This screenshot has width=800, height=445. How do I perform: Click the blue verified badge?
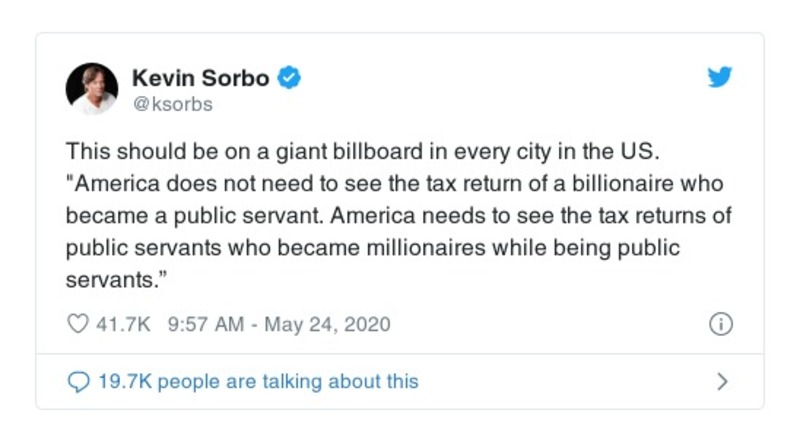290,78
